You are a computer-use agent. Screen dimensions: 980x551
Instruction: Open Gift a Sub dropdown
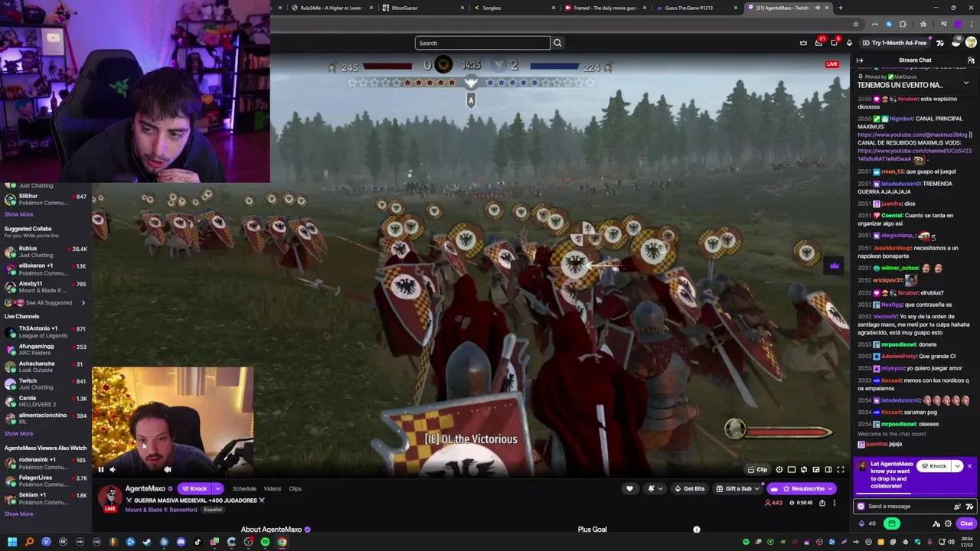(737, 488)
